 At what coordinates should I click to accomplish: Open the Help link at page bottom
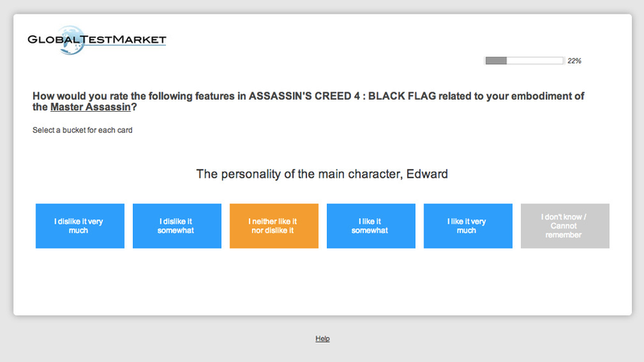point(323,339)
